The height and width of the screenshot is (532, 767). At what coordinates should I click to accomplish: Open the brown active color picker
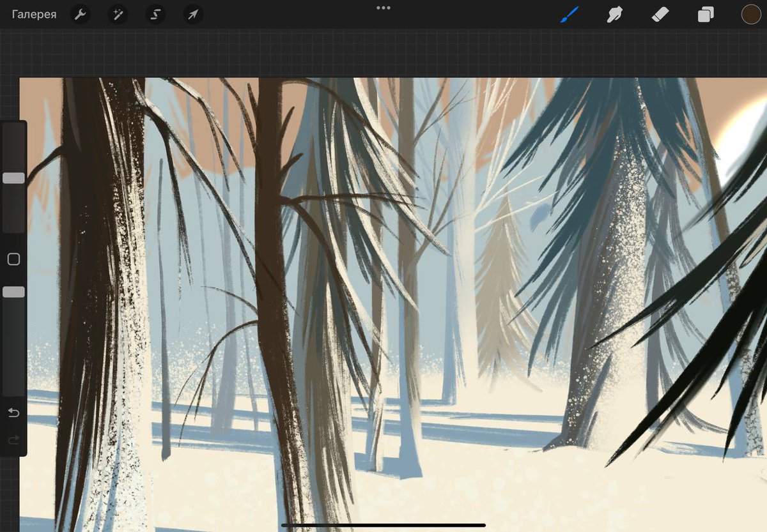pos(751,14)
